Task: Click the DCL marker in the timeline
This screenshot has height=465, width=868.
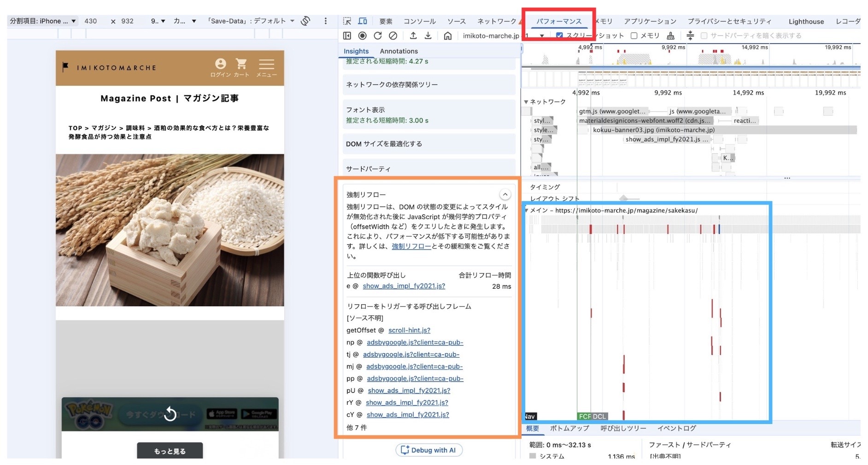Action: pos(599,416)
